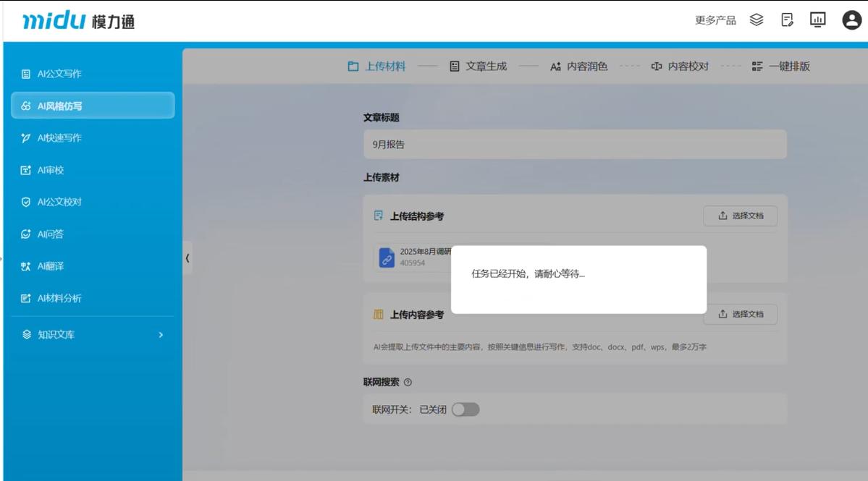
Task: Click 选择文档 for 上传内容参考
Action: [740, 314]
